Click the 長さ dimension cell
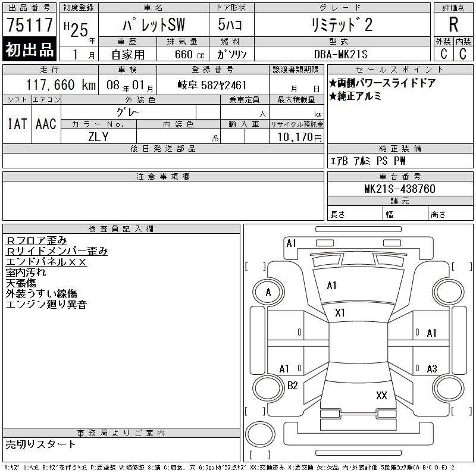This screenshot has height=476, width=476. [x=355, y=214]
